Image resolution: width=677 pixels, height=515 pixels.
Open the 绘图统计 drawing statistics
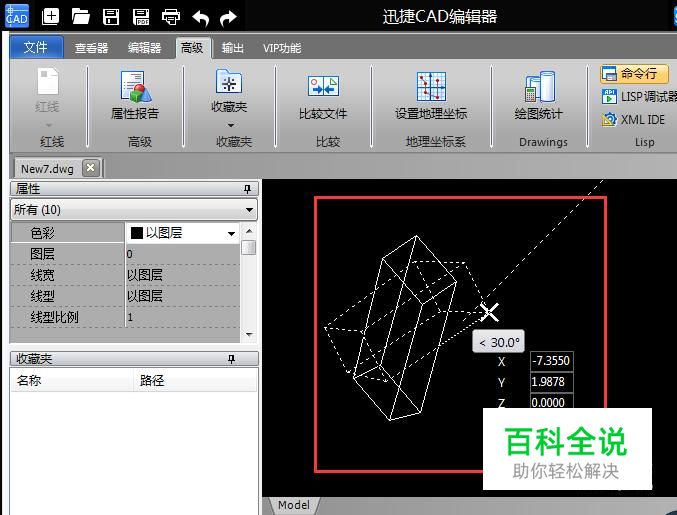538,96
